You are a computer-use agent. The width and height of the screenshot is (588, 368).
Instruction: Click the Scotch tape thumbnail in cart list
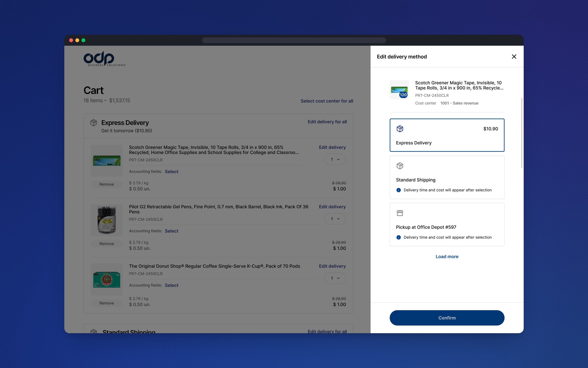tap(107, 161)
